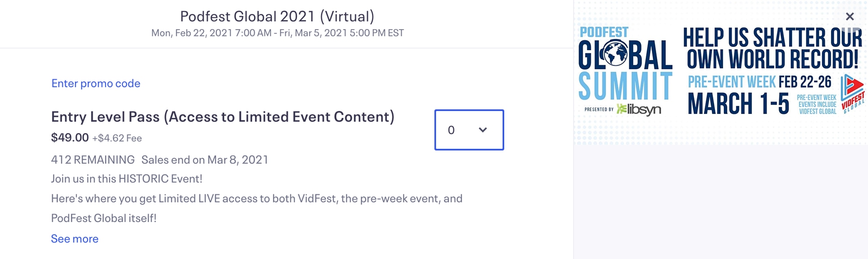Screen dimensions: 868x259
Task: Close the ticket panel with the X
Action: pos(850,17)
